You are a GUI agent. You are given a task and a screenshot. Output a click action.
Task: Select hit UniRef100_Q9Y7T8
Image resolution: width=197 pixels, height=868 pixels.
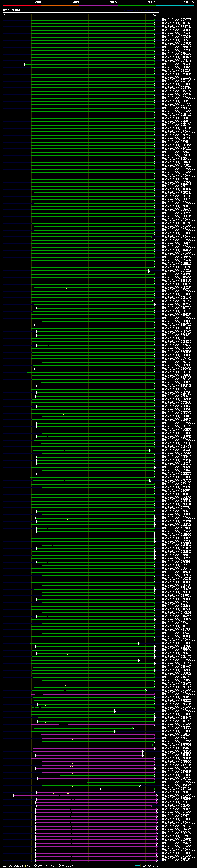[177, 20]
